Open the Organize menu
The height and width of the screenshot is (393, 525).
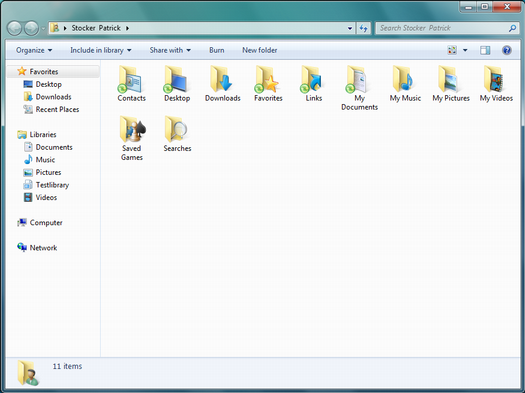point(34,50)
